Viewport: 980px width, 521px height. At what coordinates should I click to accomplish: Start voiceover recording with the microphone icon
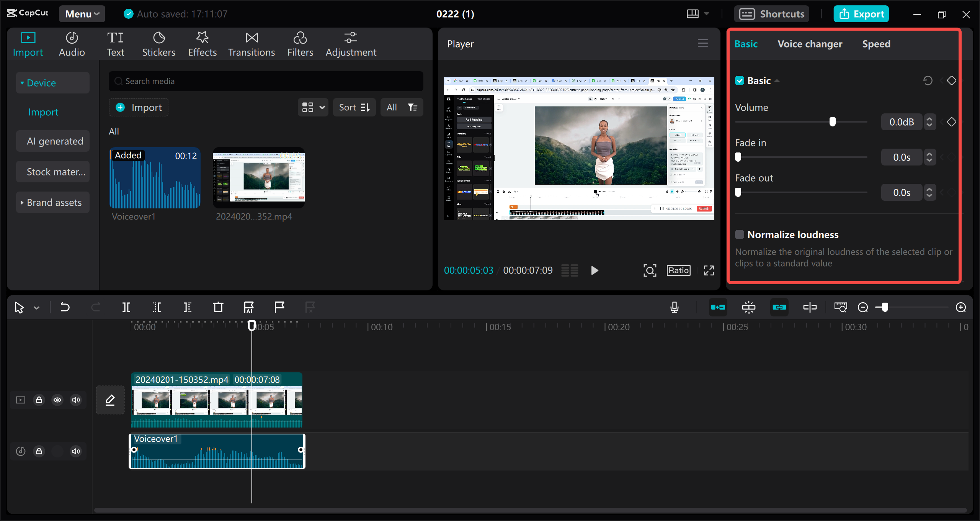674,307
